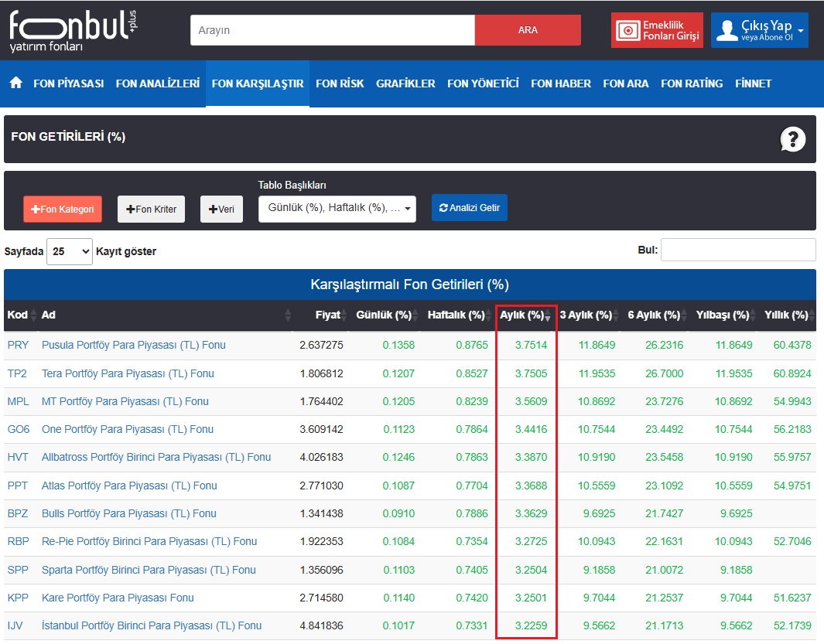
Task: Open FON YÖNETİCİ menu
Action: pyautogui.click(x=483, y=83)
